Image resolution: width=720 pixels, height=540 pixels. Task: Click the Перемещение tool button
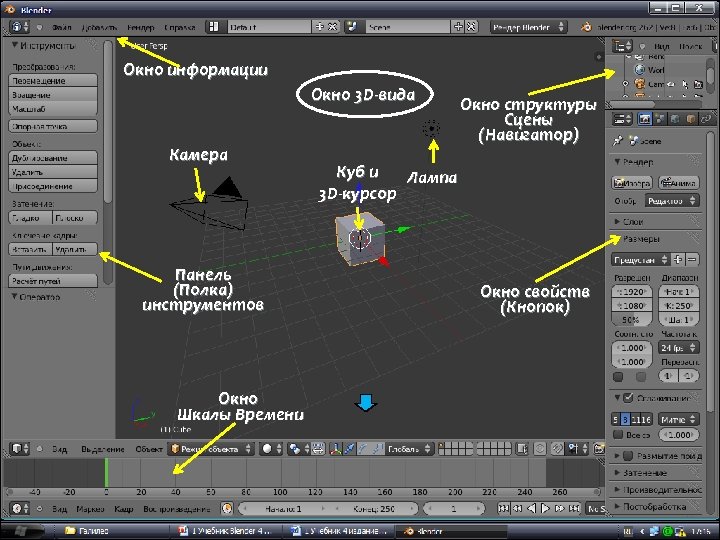point(53,80)
